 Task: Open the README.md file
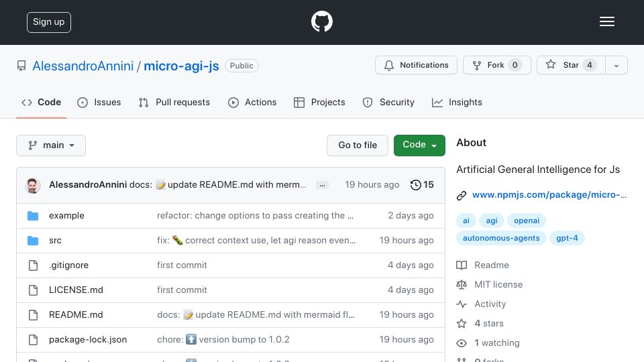click(76, 315)
